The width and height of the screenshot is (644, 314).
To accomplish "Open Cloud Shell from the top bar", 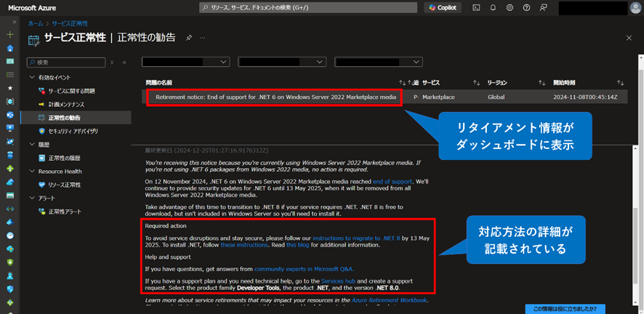I will (476, 8).
